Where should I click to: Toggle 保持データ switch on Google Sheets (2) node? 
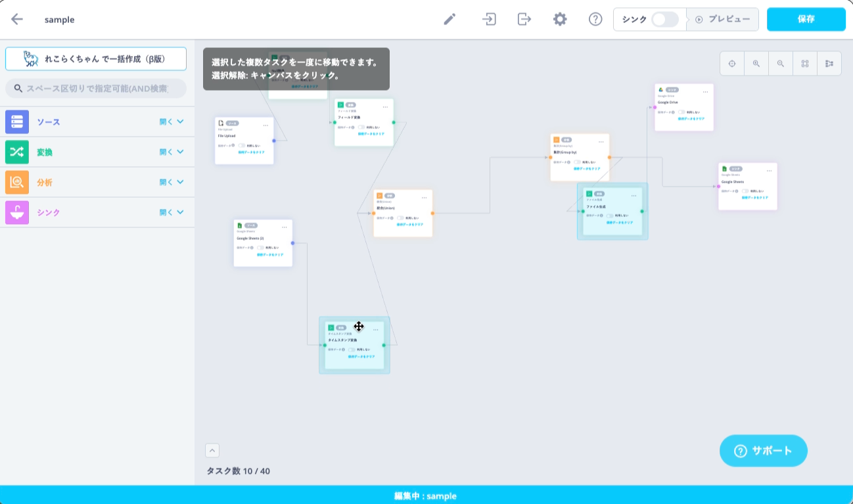pos(260,248)
